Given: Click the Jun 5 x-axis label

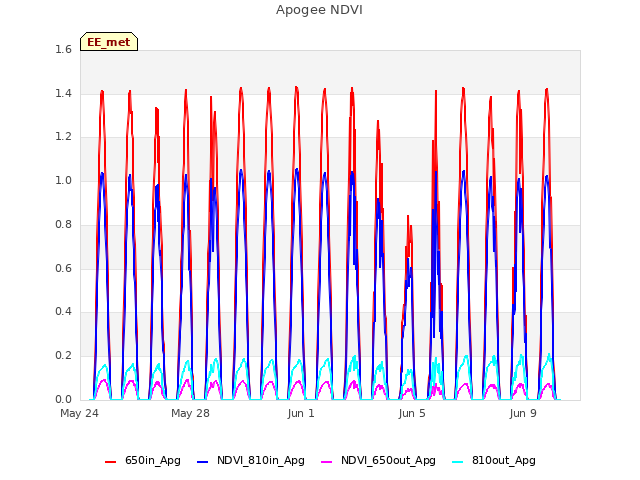Looking at the screenshot, I should coord(412,413).
